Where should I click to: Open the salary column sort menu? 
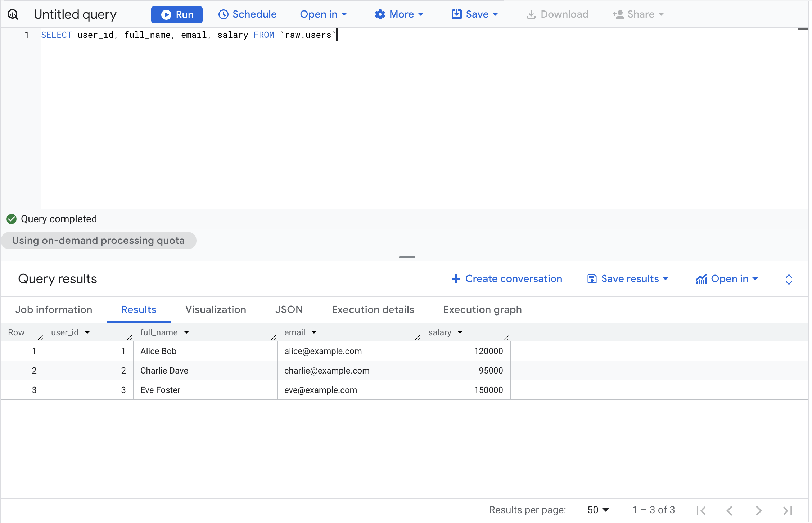click(460, 332)
